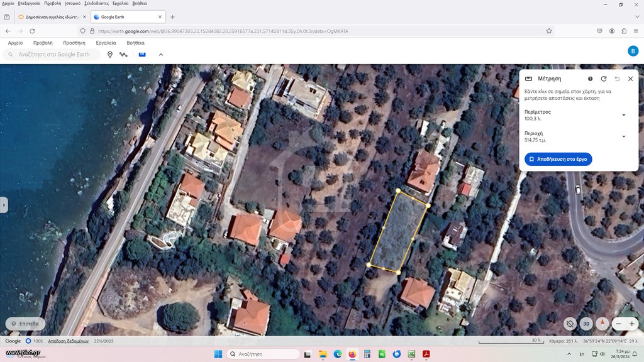
Task: Restart the measurement with the refresh icon
Action: pos(603,79)
